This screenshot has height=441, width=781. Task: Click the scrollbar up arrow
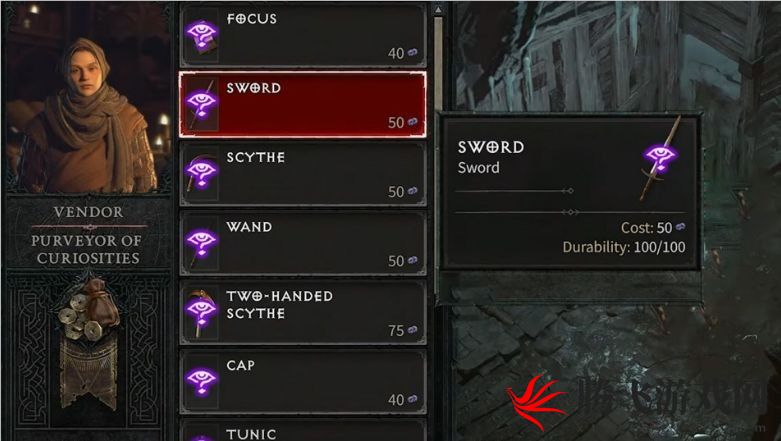[438, 9]
